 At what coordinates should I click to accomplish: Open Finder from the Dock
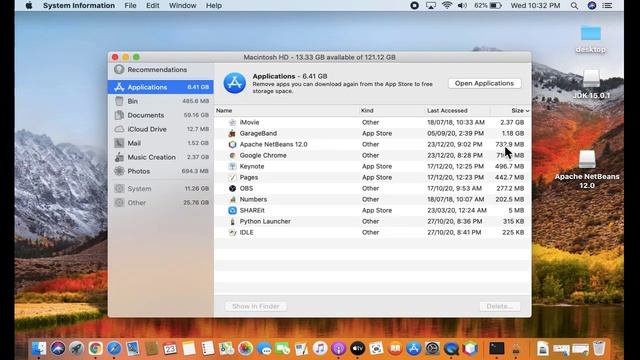(x=39, y=349)
